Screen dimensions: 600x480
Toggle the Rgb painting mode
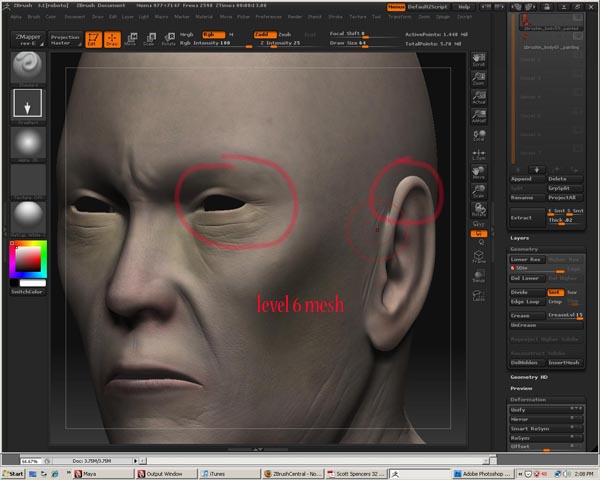(214, 34)
